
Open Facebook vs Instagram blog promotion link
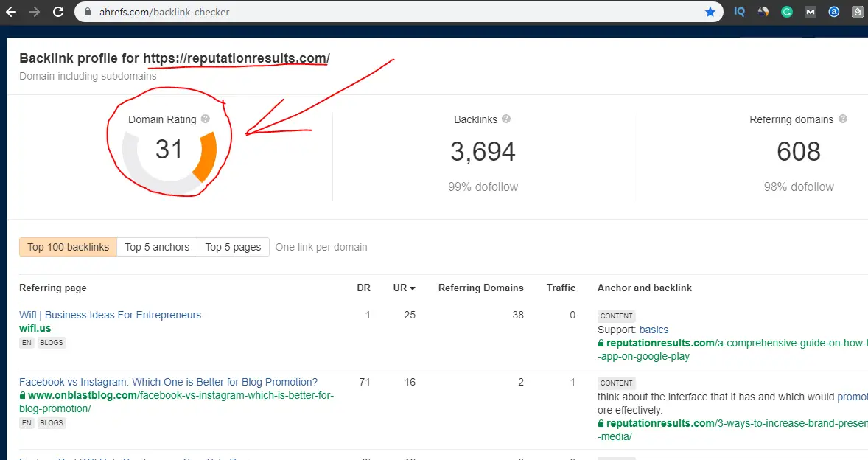coord(168,382)
